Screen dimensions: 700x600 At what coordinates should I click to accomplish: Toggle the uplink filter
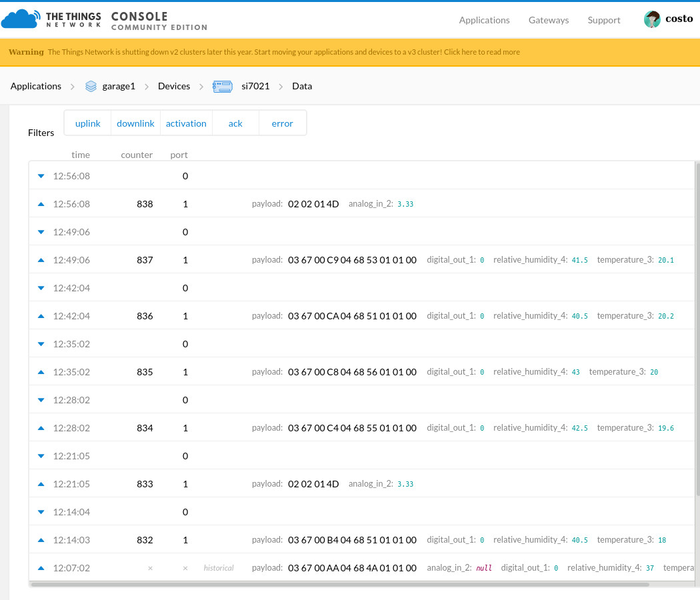[88, 123]
